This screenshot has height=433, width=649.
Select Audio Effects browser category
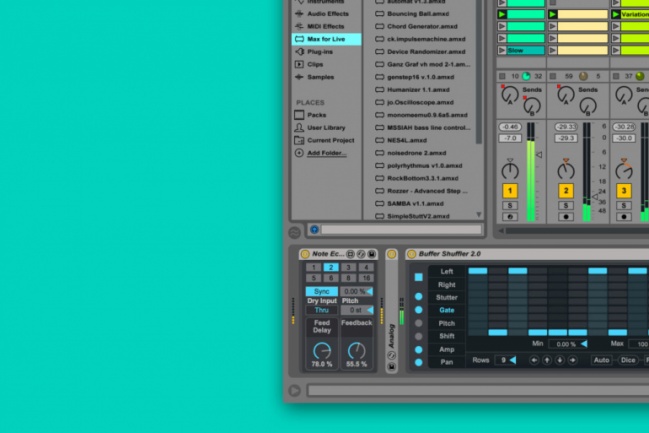(327, 14)
